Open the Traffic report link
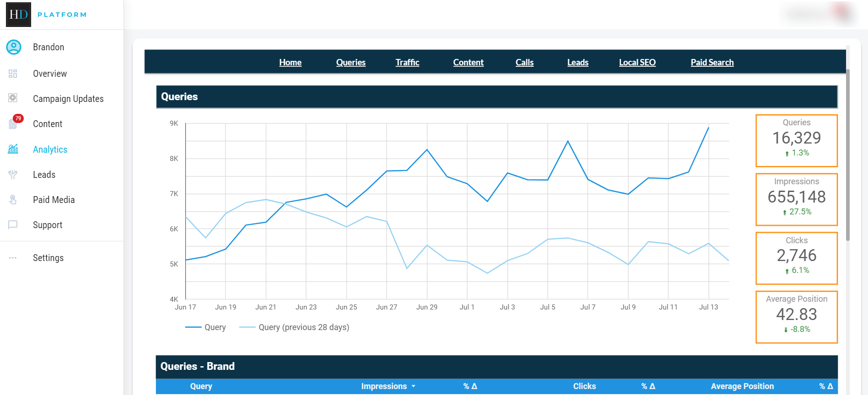Screen dimensions: 868x395 pyautogui.click(x=407, y=63)
